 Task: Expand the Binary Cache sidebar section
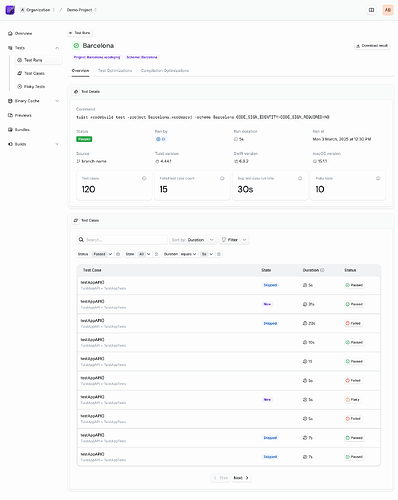[x=57, y=101]
